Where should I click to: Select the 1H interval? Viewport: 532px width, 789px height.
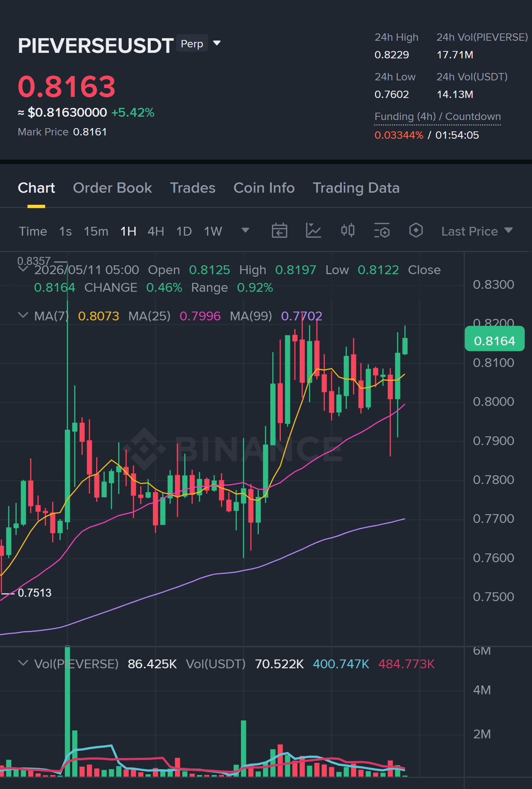128,231
